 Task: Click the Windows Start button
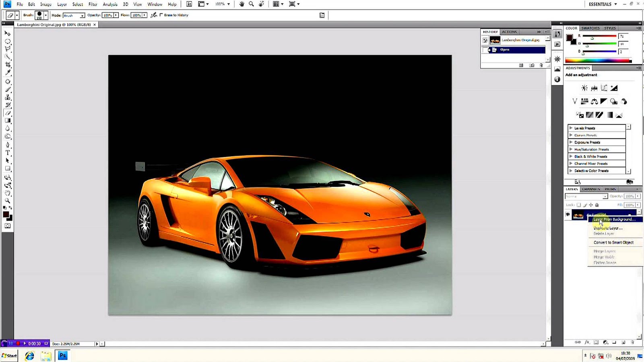click(x=9, y=356)
